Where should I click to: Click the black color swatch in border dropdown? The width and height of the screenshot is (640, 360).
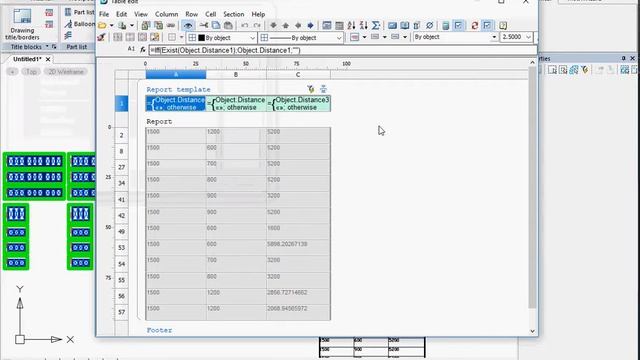201,38
